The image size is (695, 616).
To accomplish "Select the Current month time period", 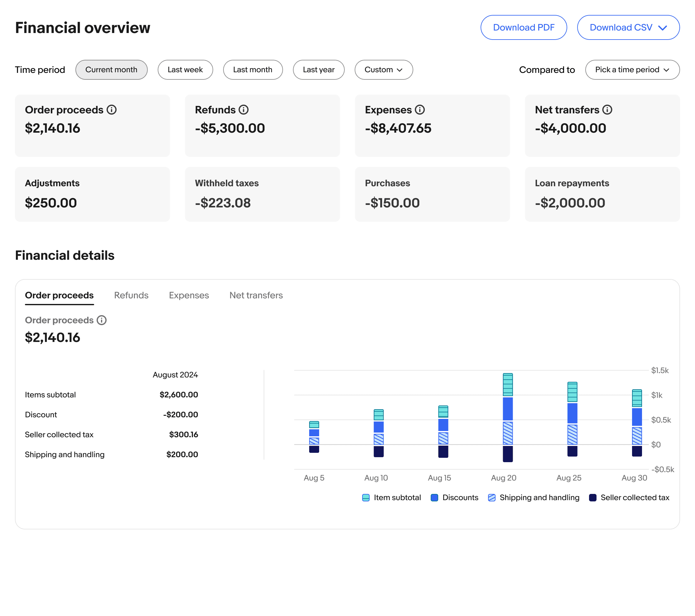I will (111, 70).
